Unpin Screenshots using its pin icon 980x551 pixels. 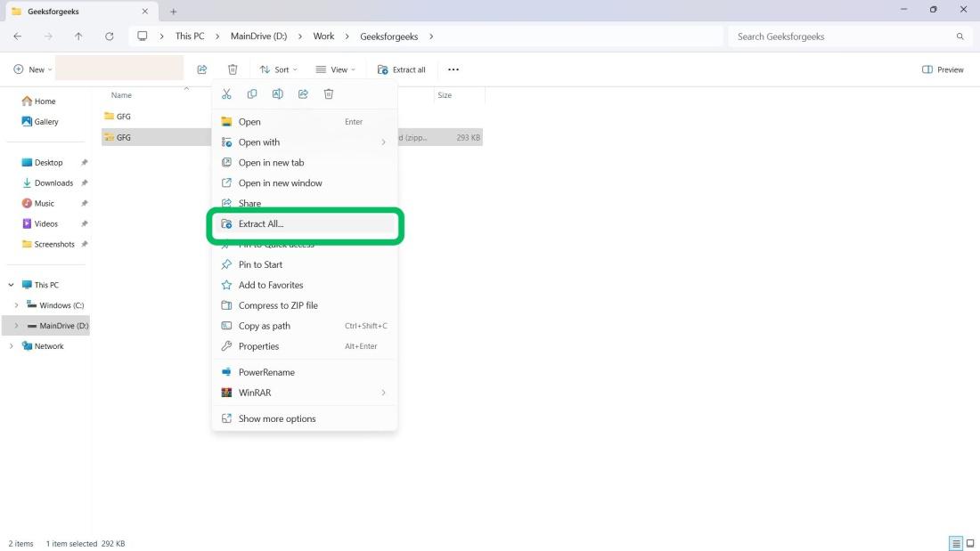point(85,244)
